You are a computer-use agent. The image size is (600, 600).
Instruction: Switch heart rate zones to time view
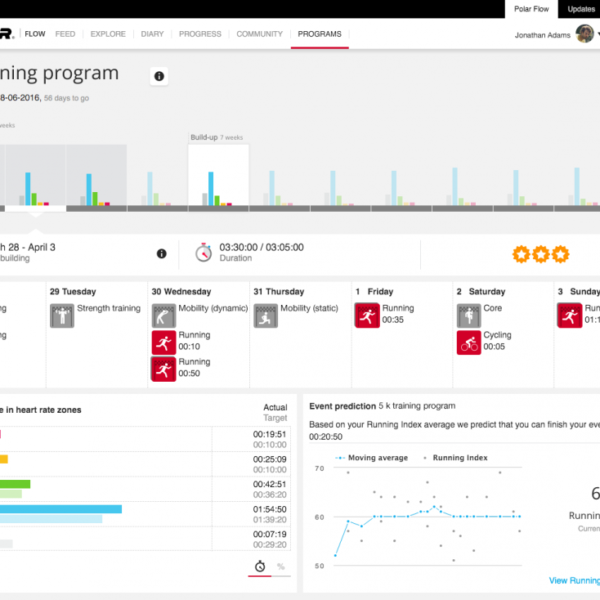coord(259,566)
